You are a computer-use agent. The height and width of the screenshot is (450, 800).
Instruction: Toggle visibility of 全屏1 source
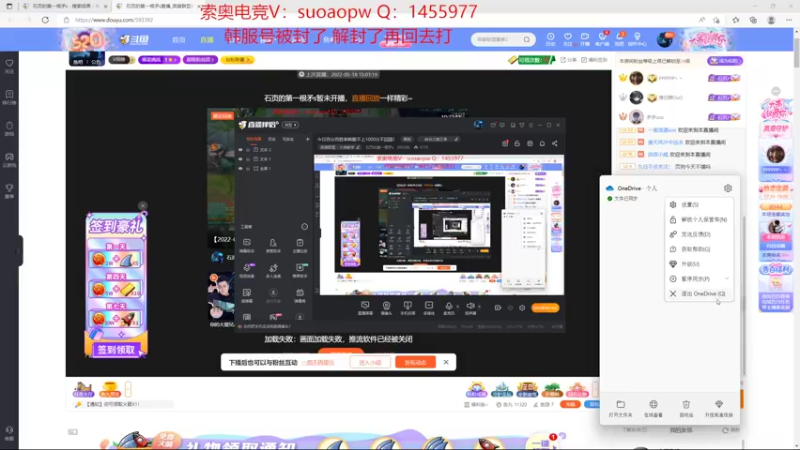pyautogui.click(x=240, y=168)
